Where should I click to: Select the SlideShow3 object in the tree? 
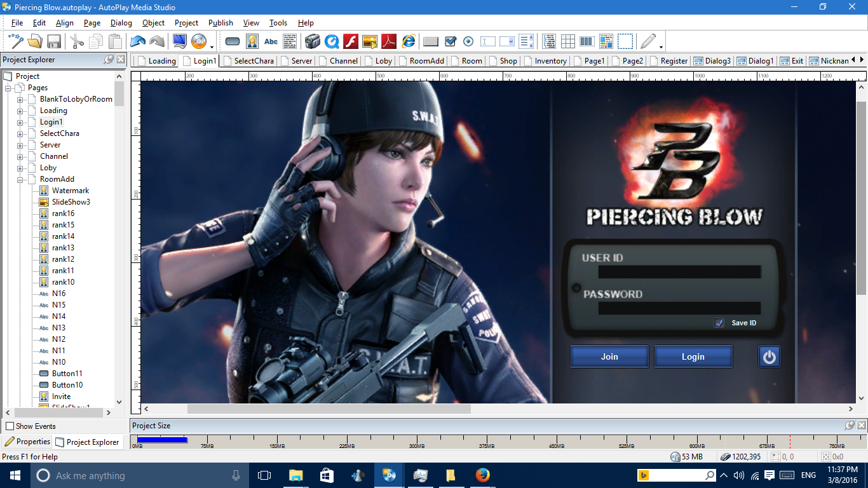click(x=64, y=202)
